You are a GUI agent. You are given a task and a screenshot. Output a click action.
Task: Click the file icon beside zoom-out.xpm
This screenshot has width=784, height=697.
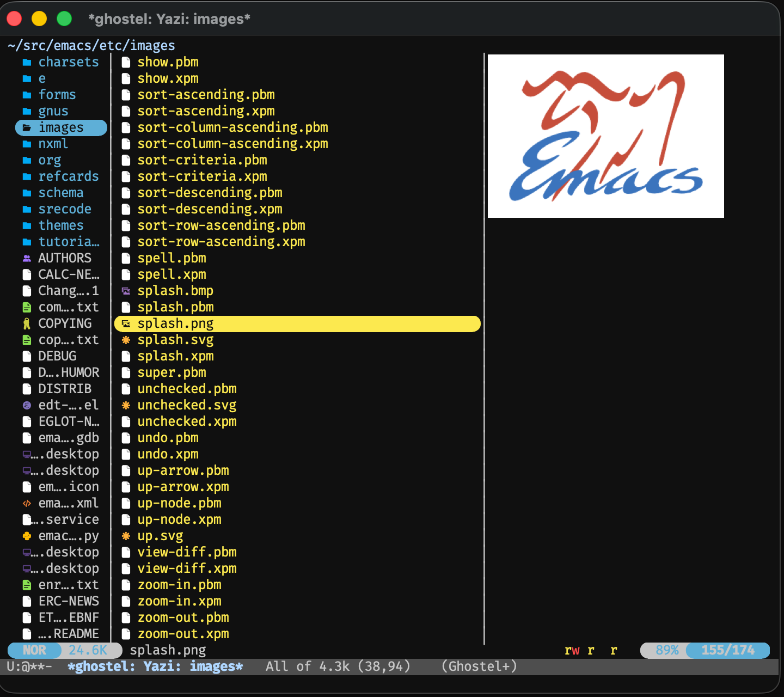click(x=126, y=634)
